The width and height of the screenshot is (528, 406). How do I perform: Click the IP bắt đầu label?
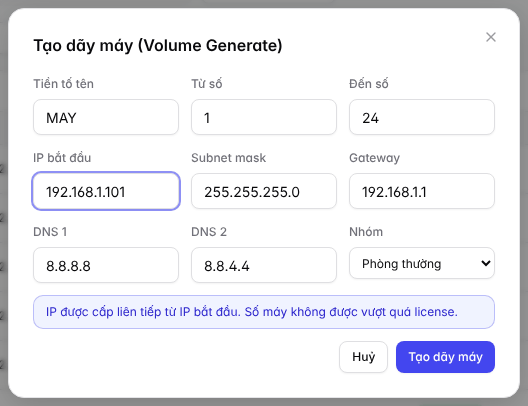[x=62, y=158]
